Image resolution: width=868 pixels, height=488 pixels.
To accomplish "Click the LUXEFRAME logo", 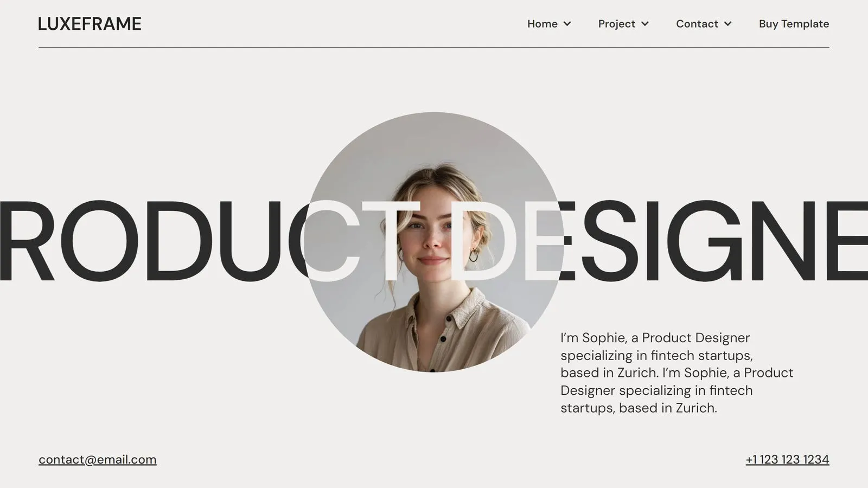I will 90,24.
